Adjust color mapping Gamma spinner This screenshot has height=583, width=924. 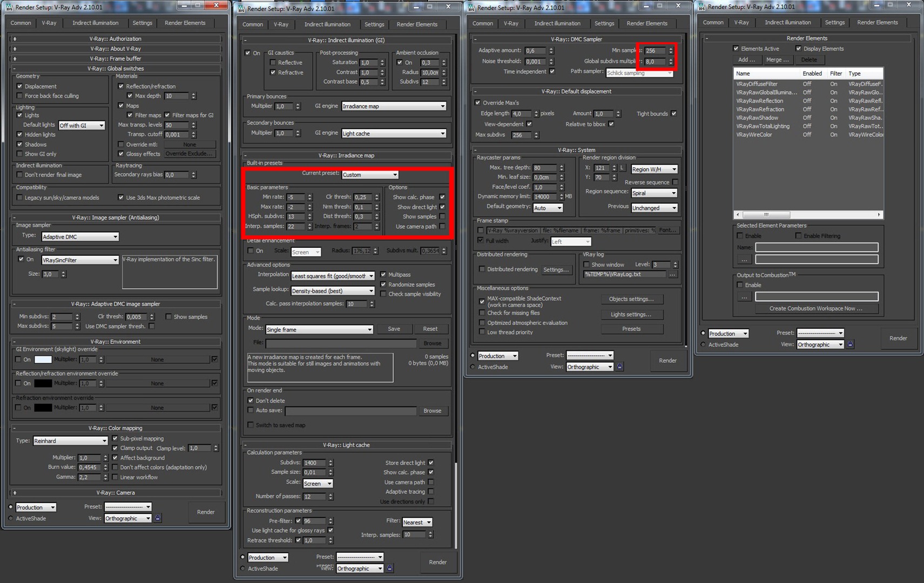coord(106,477)
